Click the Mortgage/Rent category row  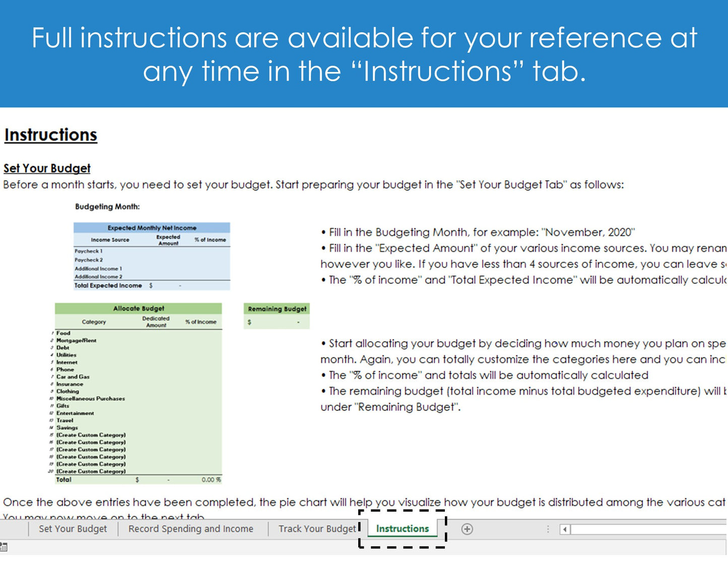pos(76,340)
